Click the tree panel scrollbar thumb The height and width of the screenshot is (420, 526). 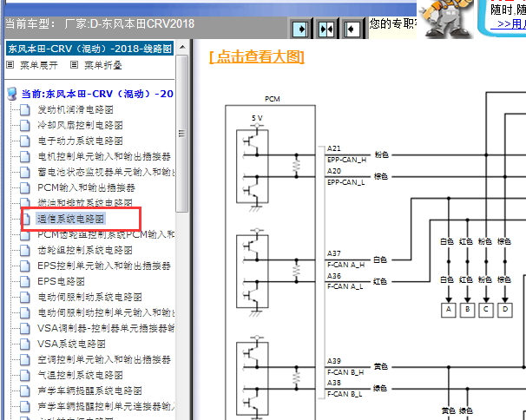pos(182,134)
